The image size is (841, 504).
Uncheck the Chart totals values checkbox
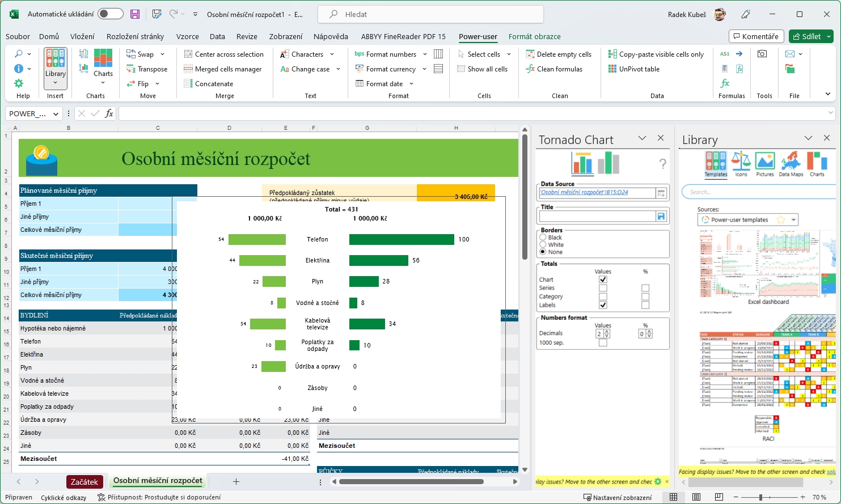(x=603, y=279)
